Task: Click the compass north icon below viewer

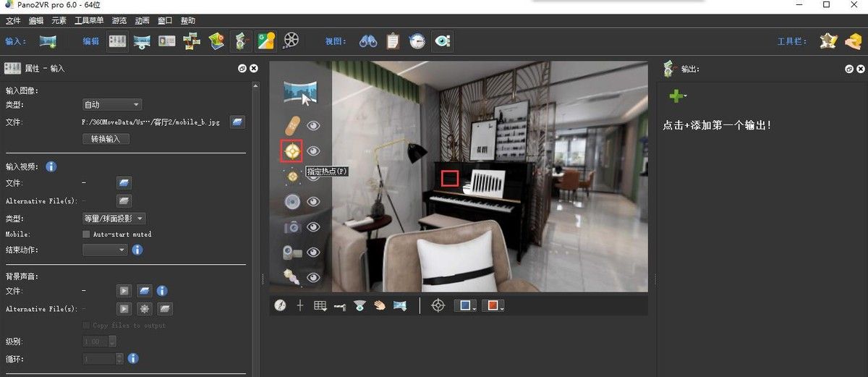Action: point(280,305)
